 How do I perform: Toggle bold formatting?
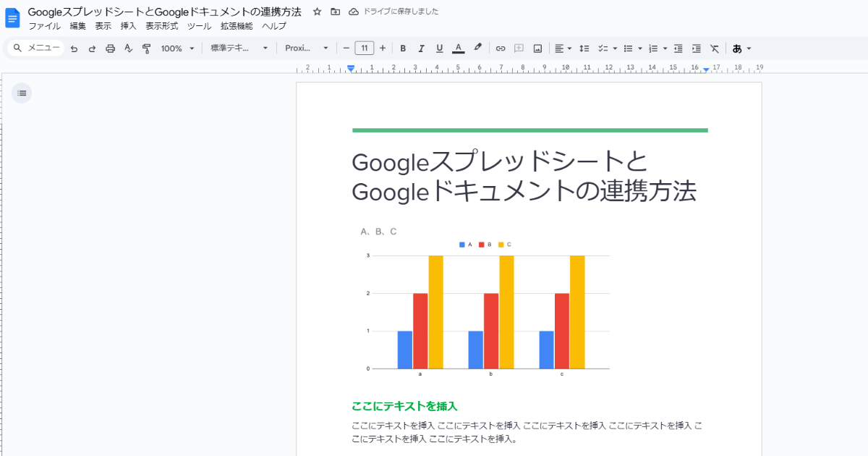[403, 48]
